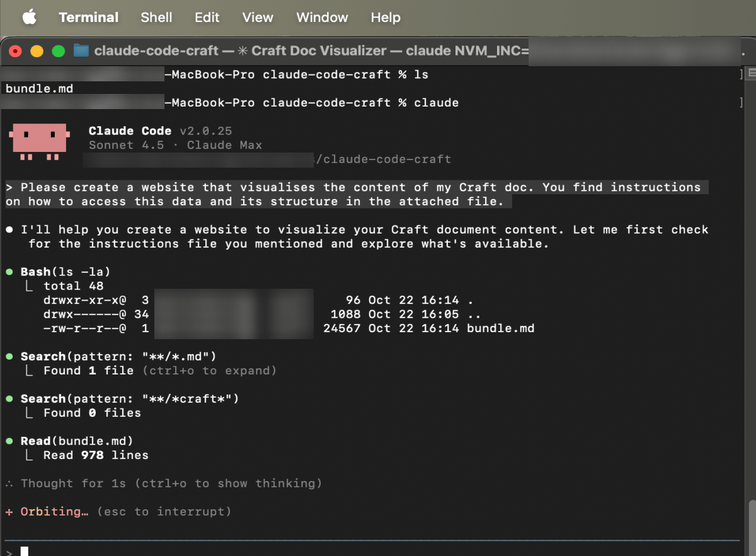Show the "Thought for 1s" thinking line

pos(170,484)
